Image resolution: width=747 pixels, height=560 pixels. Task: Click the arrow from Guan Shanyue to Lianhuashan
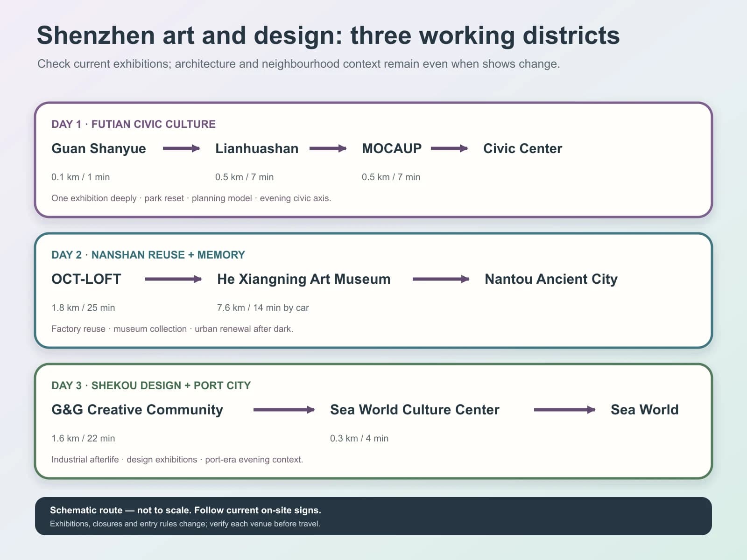coord(181,148)
